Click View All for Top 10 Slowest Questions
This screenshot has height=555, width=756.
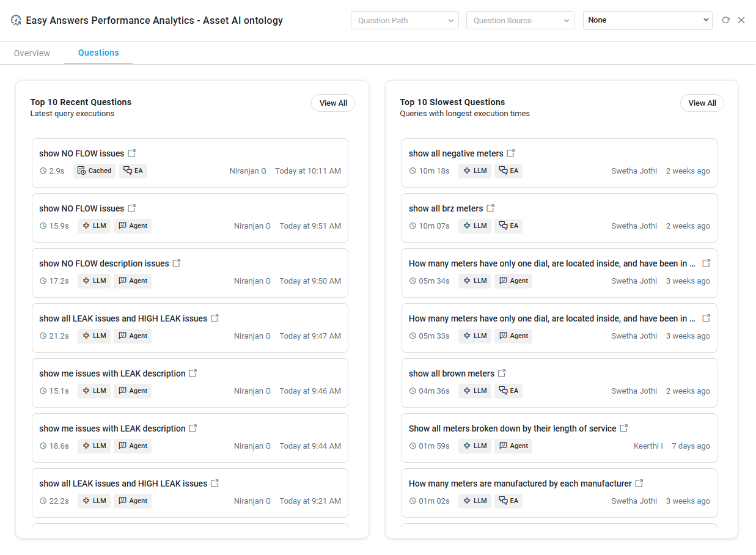point(702,103)
